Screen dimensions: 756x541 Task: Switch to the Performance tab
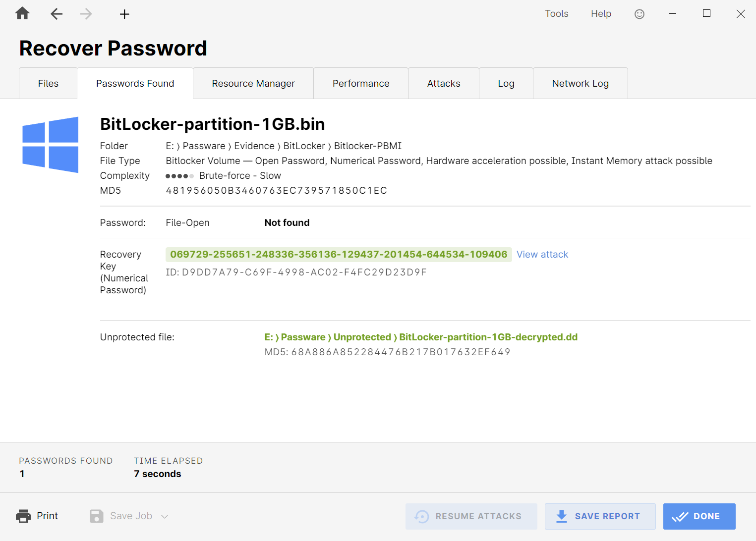pyautogui.click(x=361, y=83)
